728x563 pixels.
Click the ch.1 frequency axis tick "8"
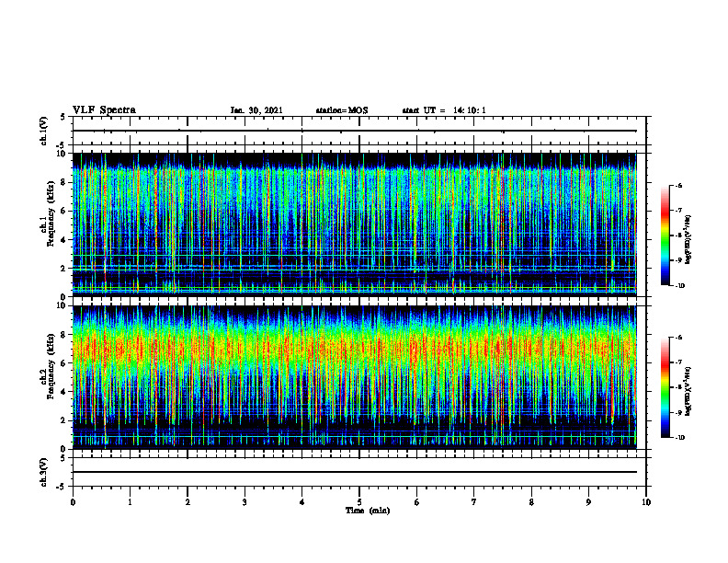[x=64, y=182]
